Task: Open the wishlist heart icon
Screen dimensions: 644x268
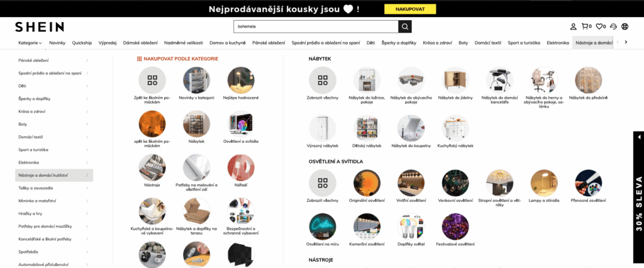Action: [599, 26]
